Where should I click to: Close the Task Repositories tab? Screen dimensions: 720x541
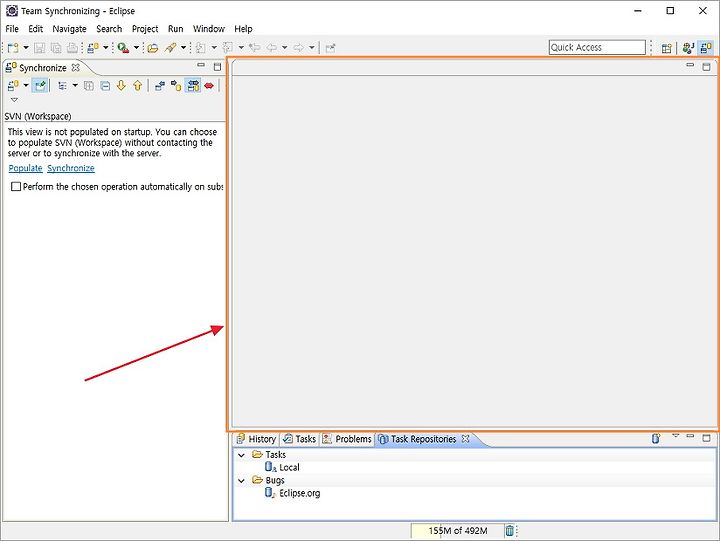tap(466, 439)
